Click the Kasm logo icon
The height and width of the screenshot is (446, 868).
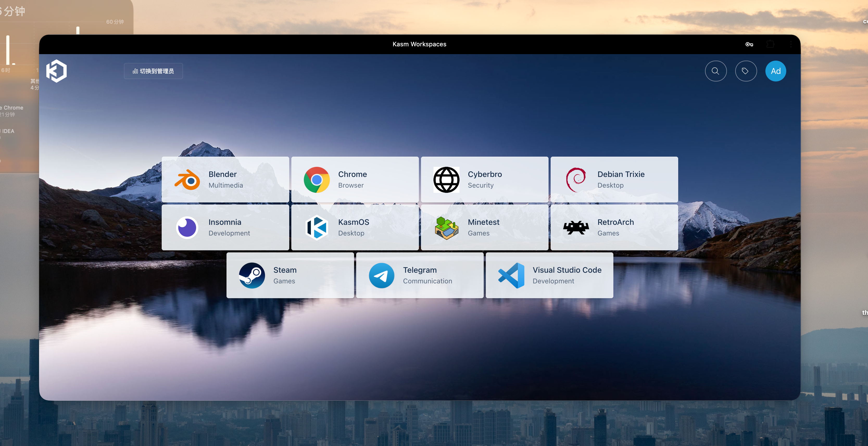coord(56,71)
